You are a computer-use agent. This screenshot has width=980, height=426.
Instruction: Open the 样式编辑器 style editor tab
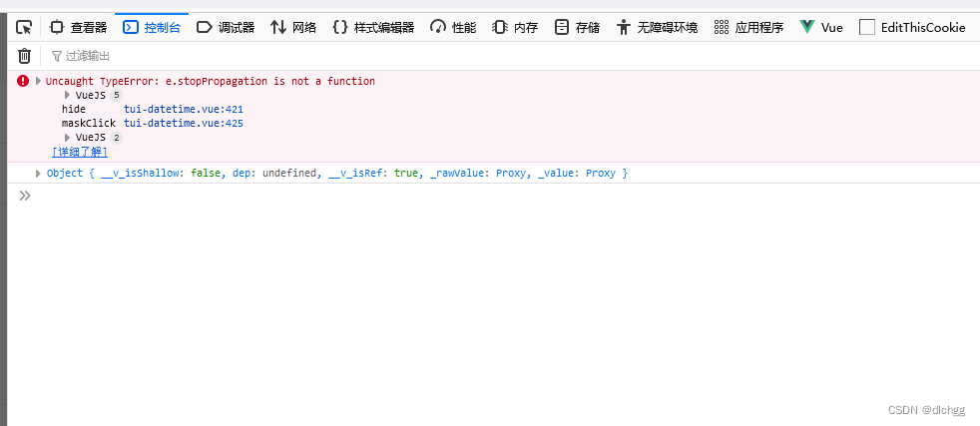(x=374, y=28)
